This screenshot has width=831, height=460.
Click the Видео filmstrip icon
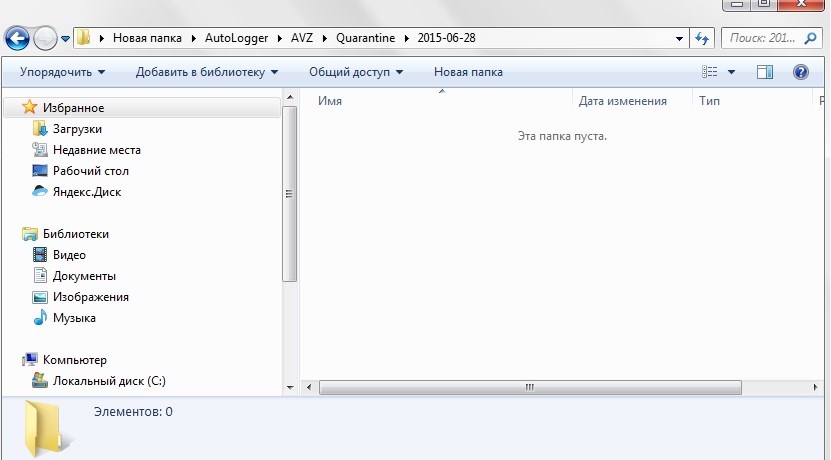pos(40,255)
